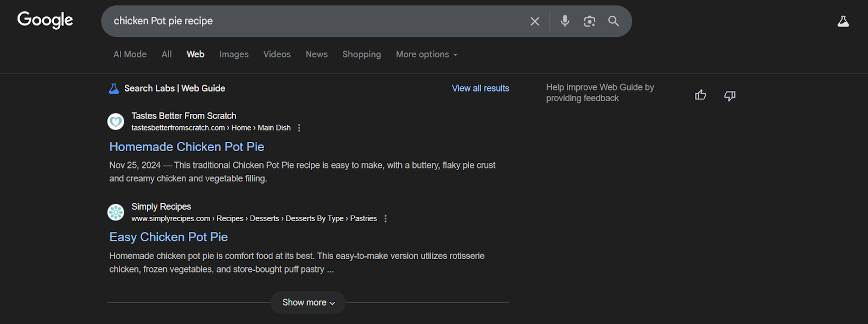868x324 pixels.
Task: Open Easy Chicken Pot Pie result
Action: tap(169, 237)
